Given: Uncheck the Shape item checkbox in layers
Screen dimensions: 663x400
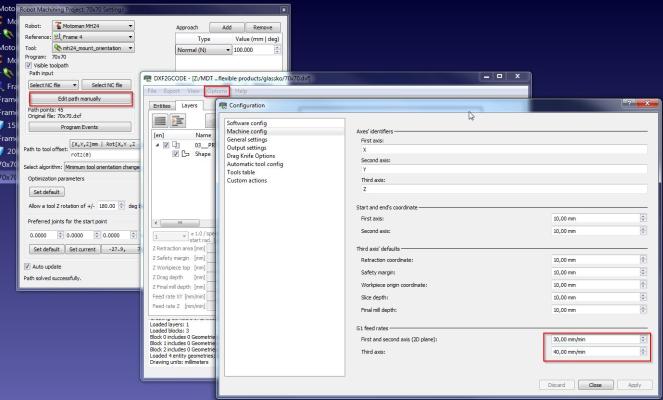Looking at the screenshot, I should click(x=175, y=154).
